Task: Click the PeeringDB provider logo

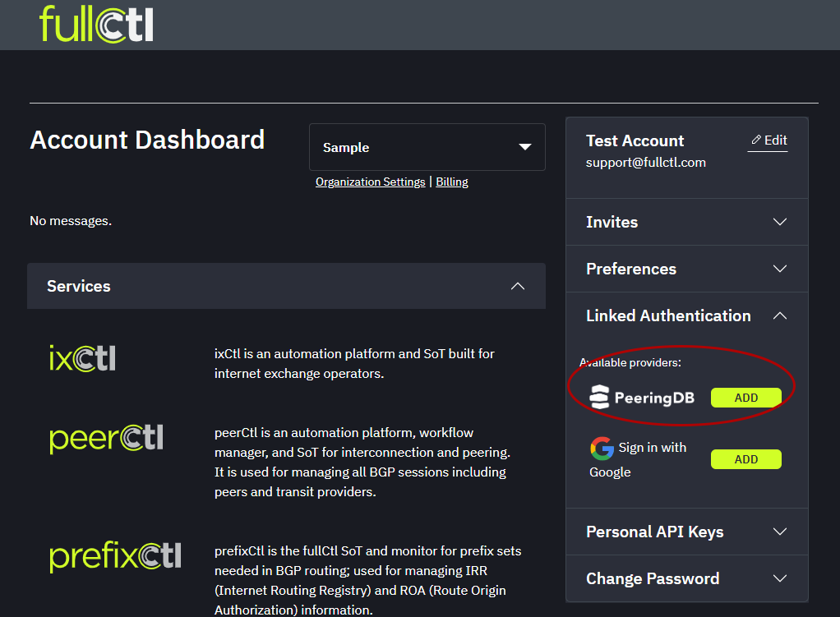Action: [642, 398]
